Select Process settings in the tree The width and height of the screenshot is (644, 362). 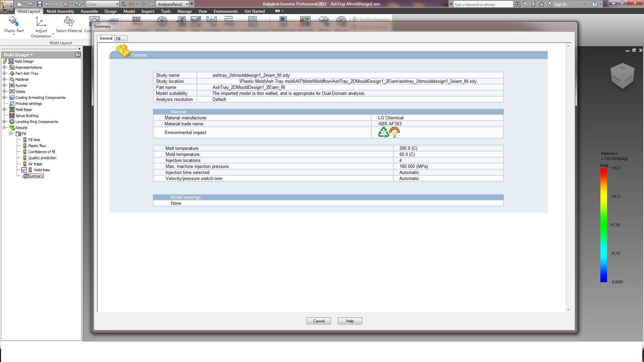[x=29, y=104]
